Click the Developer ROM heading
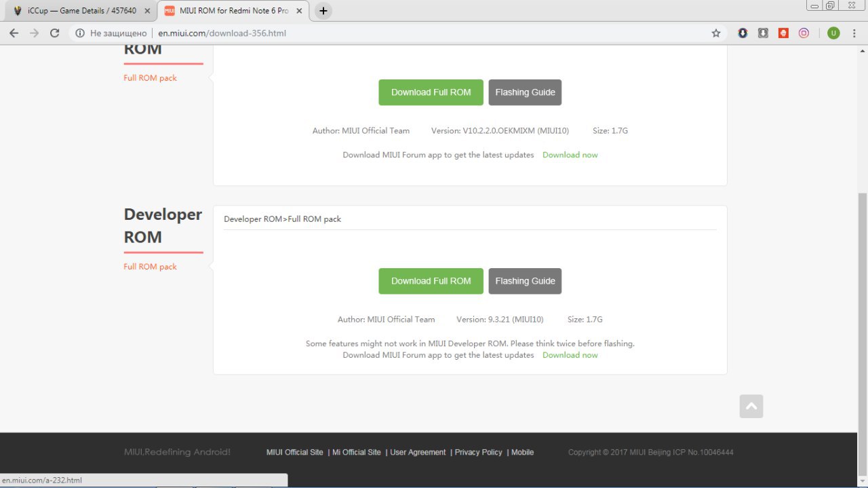Image resolution: width=868 pixels, height=488 pixels. point(163,226)
